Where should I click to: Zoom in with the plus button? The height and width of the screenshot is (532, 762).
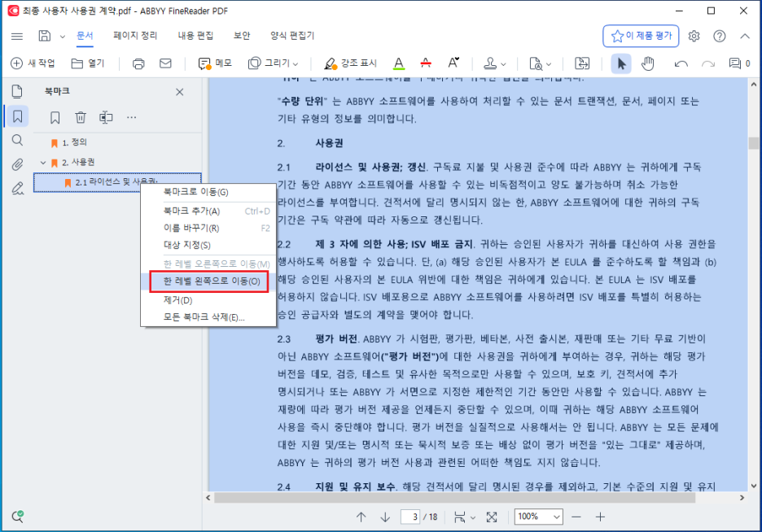coord(600,517)
